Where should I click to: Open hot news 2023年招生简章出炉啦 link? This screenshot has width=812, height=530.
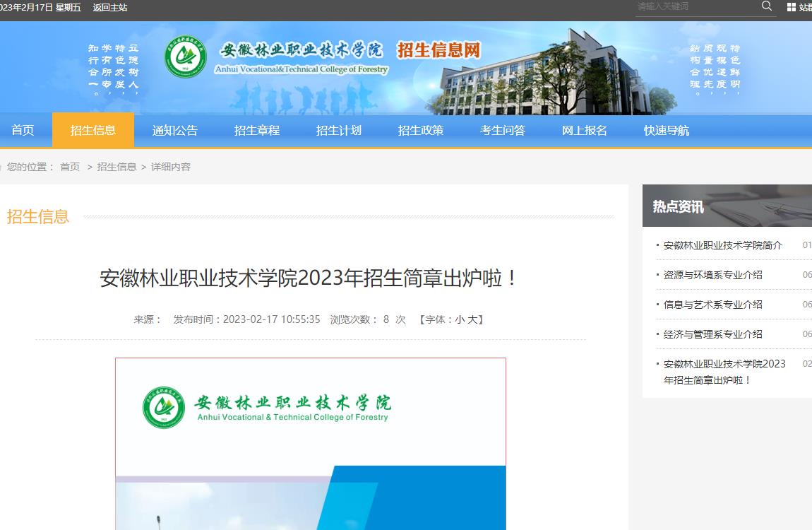(724, 372)
